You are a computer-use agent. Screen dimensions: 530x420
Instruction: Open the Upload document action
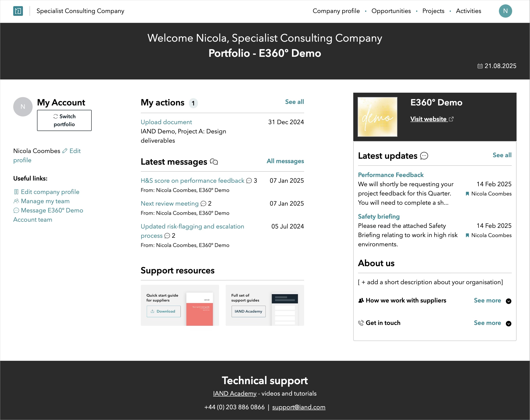coord(166,122)
